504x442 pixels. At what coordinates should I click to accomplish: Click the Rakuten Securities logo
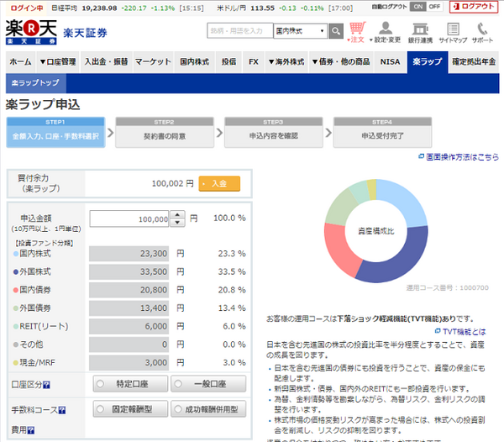click(x=31, y=32)
